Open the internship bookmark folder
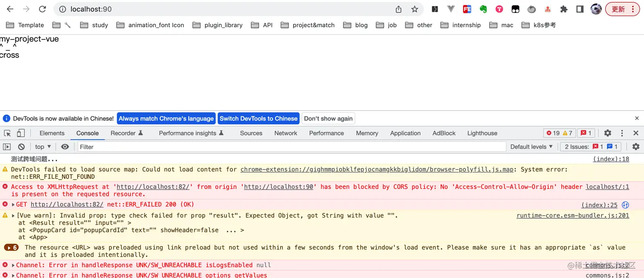 tap(460, 25)
